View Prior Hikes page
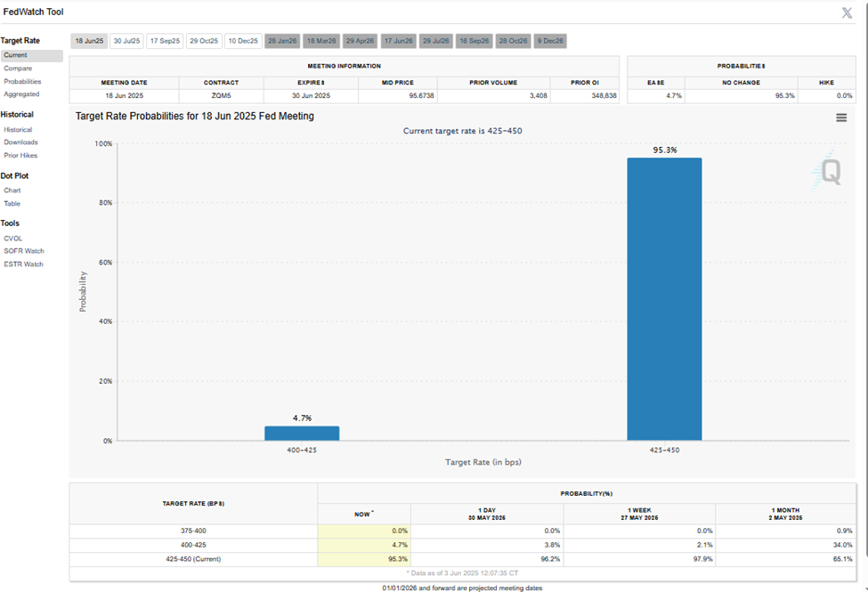This screenshot has width=868, height=592. click(x=20, y=156)
